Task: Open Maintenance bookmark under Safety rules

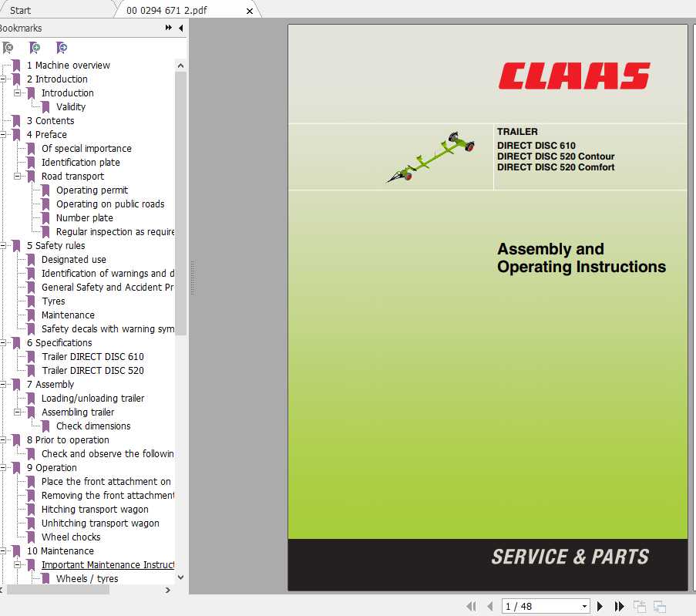Action: (x=68, y=315)
